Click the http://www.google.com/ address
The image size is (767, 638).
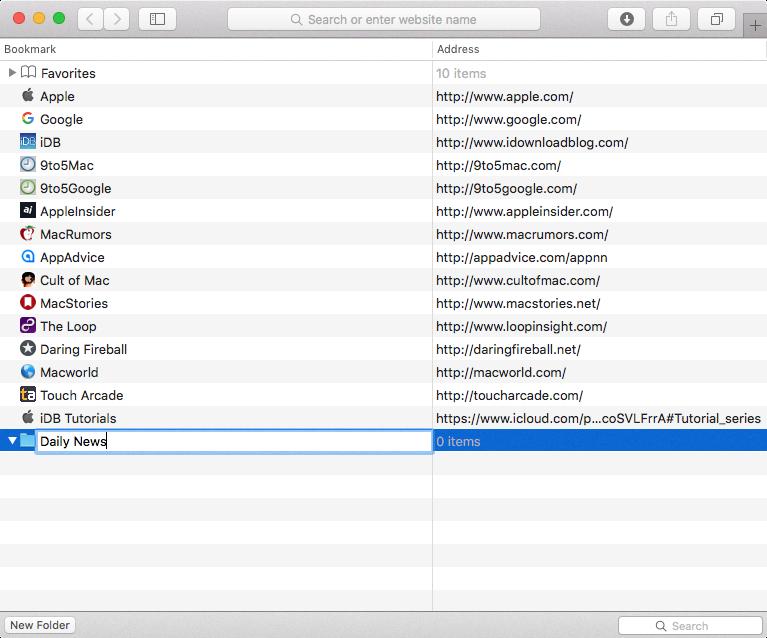509,119
